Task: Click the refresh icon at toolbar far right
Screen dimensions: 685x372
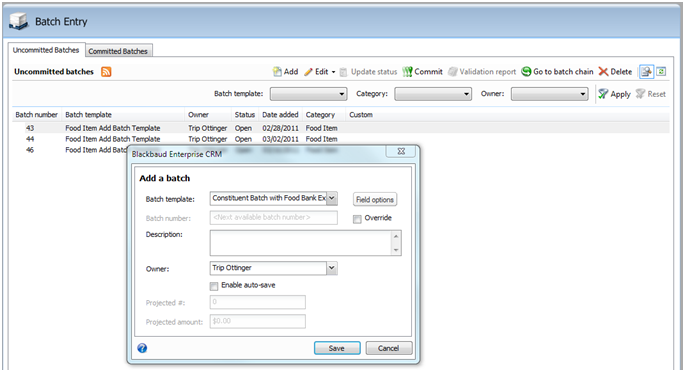Action: 661,71
